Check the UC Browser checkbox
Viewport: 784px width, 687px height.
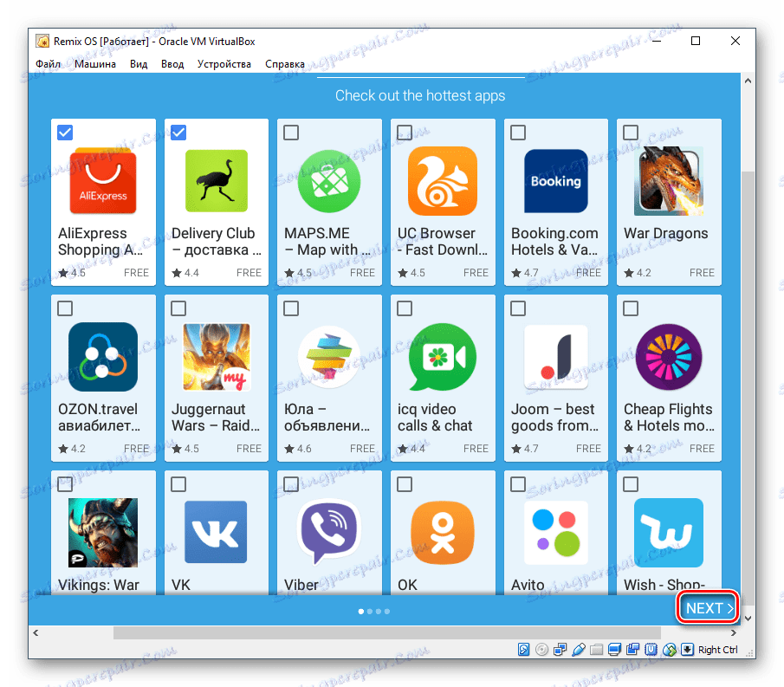tap(405, 133)
